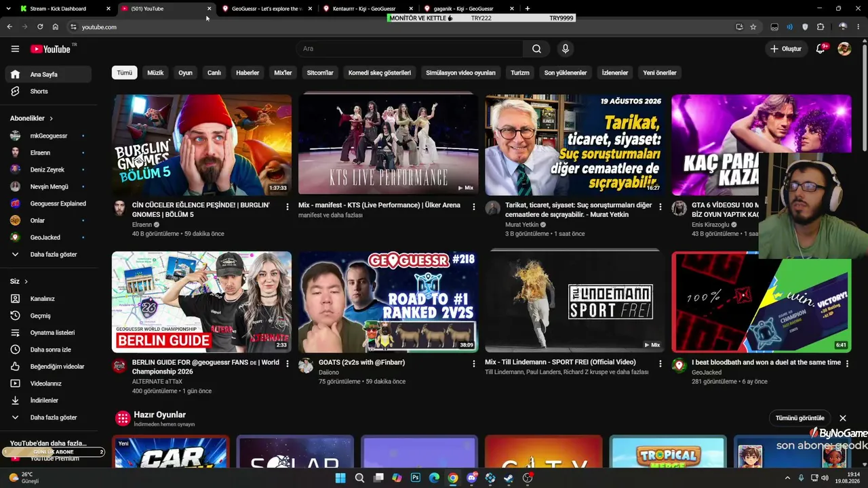Image resolution: width=868 pixels, height=488 pixels.
Task: Click the browser home button
Action: pyautogui.click(x=56, y=27)
